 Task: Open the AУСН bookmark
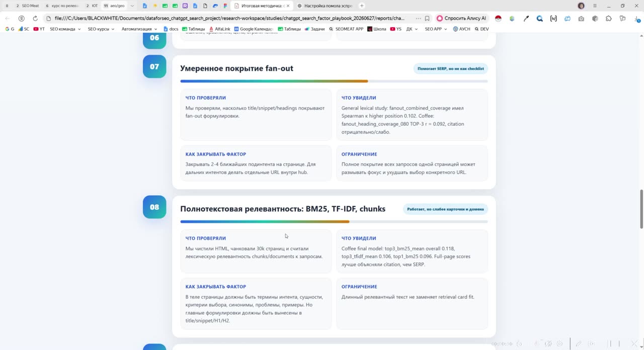pos(461,29)
